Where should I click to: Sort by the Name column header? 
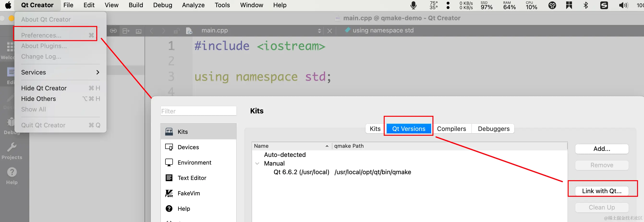[292, 146]
